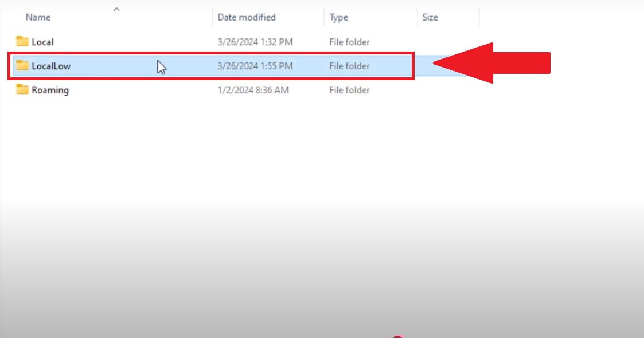Sort by Size column header
Viewport: 644px width, 338px height.
coord(430,17)
